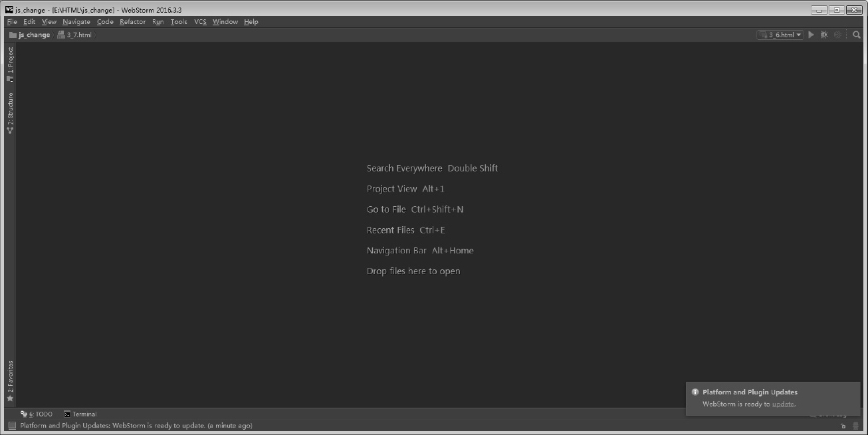This screenshot has width=868, height=435.
Task: Click the 'Project View Alt+1' hint text
Action: pos(405,189)
